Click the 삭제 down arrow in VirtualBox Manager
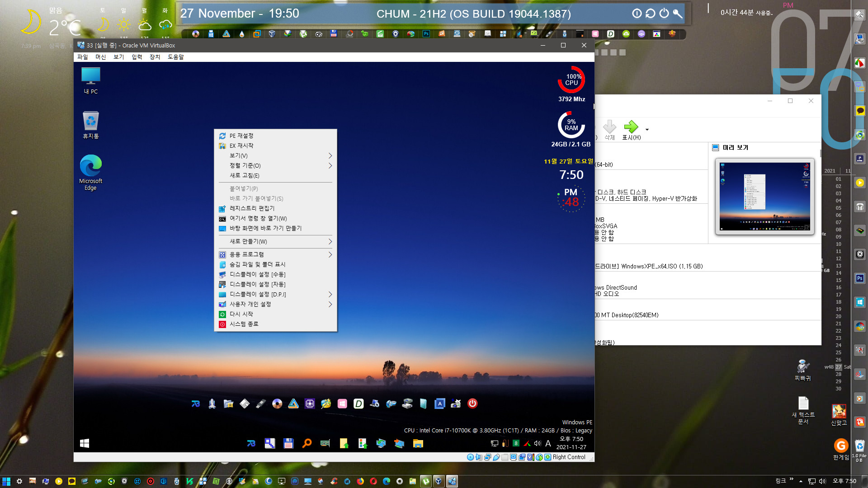Image resolution: width=868 pixels, height=488 pixels. pos(609,131)
